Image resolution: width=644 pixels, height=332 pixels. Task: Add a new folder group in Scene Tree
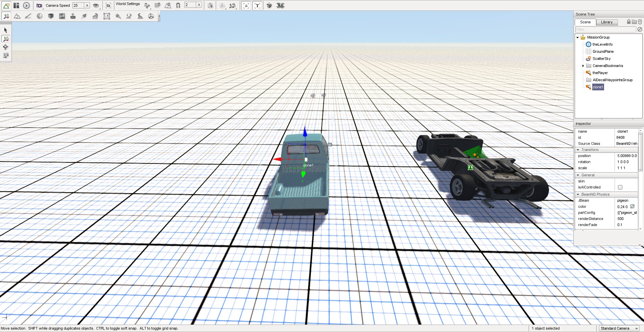coord(634,22)
